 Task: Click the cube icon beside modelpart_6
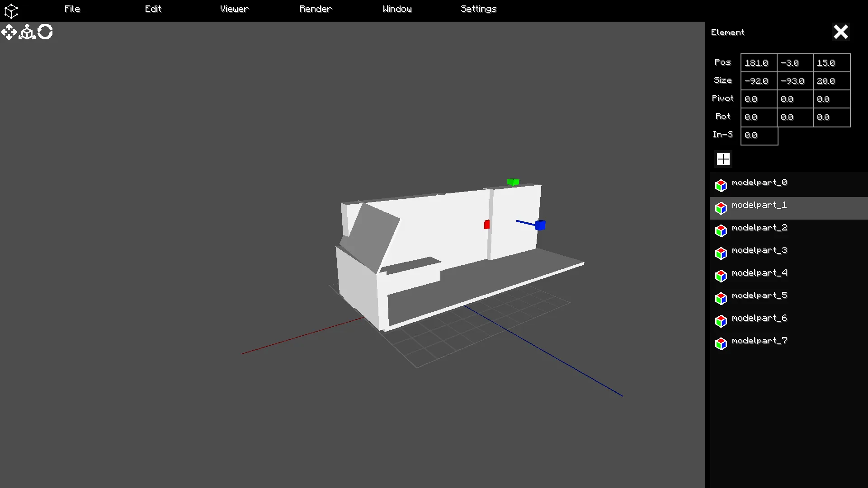(721, 321)
